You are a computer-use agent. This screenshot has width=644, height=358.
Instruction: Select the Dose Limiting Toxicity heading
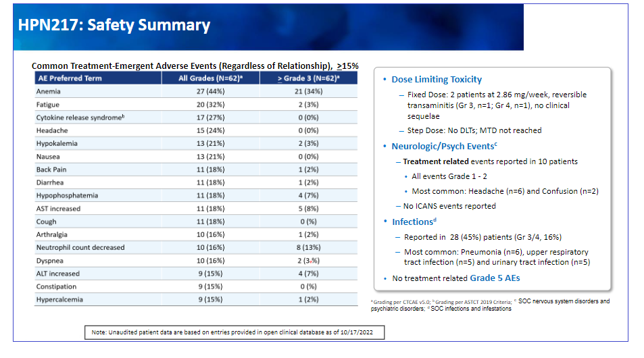(x=437, y=80)
